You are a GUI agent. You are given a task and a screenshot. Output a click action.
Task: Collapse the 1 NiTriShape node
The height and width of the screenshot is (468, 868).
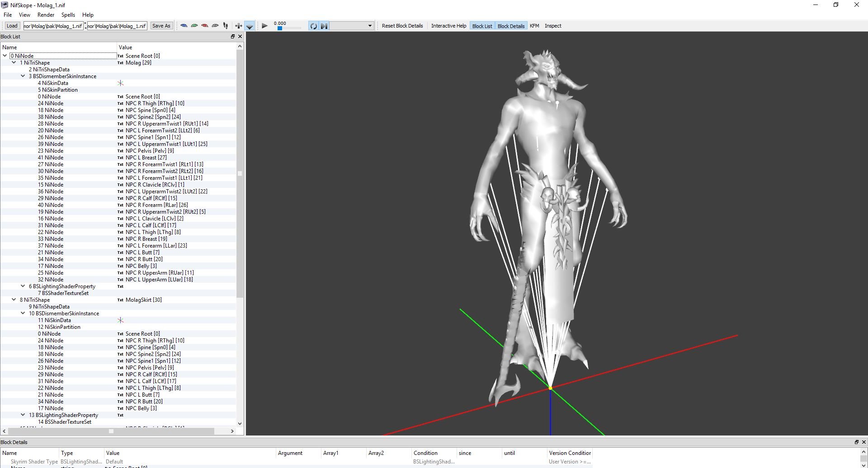14,63
